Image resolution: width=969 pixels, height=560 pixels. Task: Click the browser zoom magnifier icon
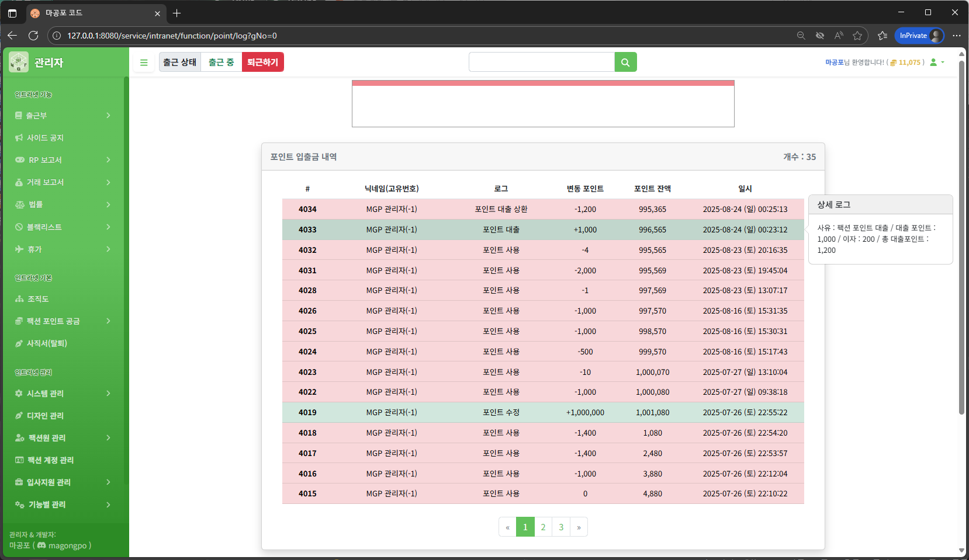coord(801,36)
